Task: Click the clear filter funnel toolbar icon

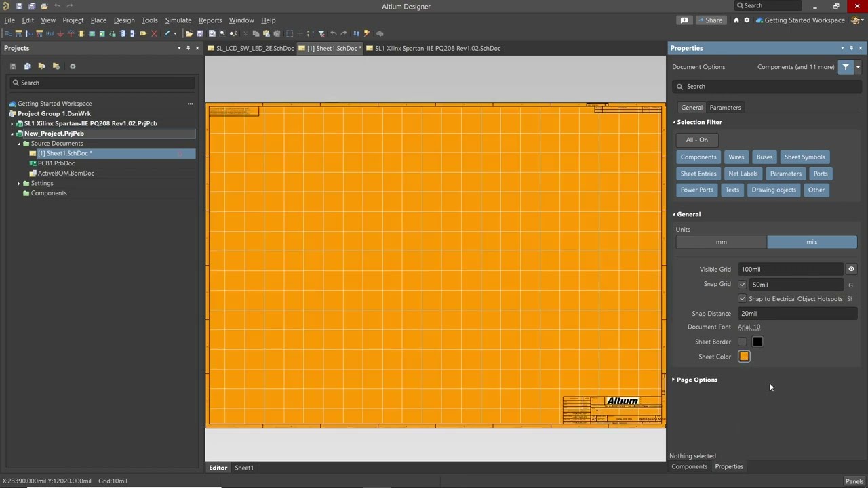Action: (321, 33)
